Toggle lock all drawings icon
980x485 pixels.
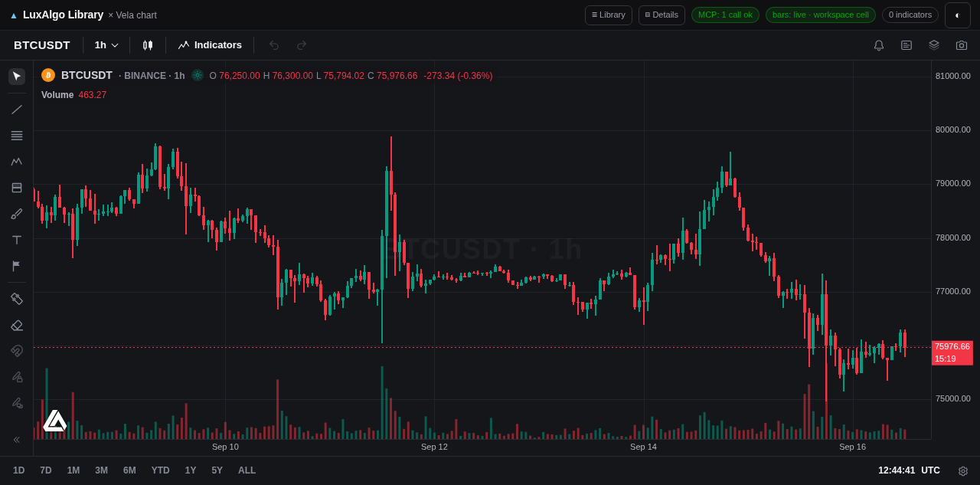17,403
